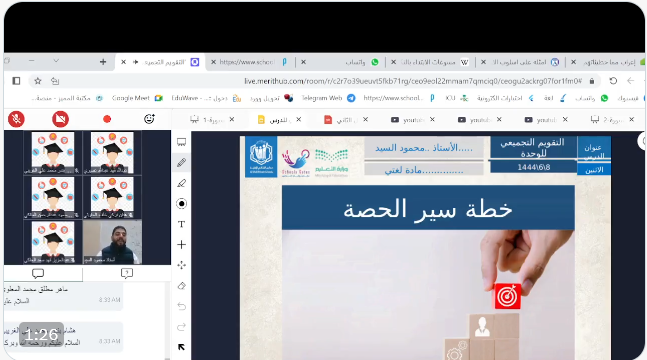Screen dimensions: 647x360
Task: Unmute the microphone with the red mic button
Action: tap(17, 119)
